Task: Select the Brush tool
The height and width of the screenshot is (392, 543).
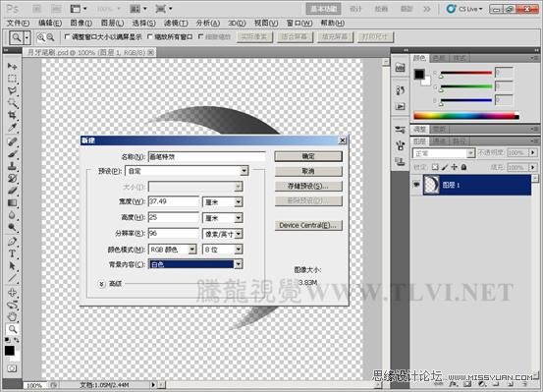Action: coord(12,153)
